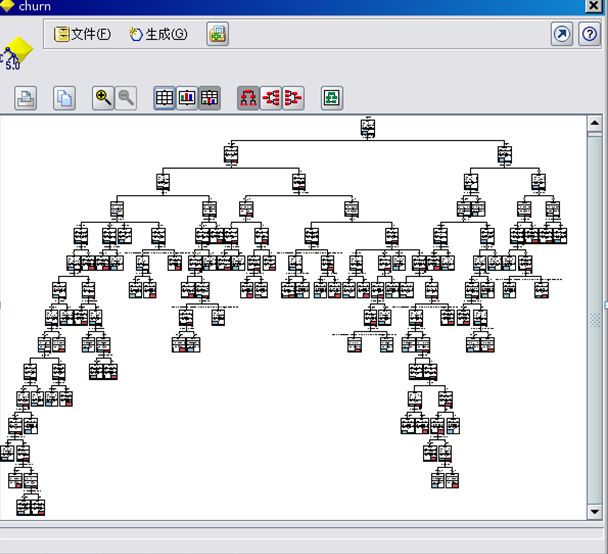The height and width of the screenshot is (554, 608).
Task: Copy the tree with the copy icon
Action: pos(64,98)
